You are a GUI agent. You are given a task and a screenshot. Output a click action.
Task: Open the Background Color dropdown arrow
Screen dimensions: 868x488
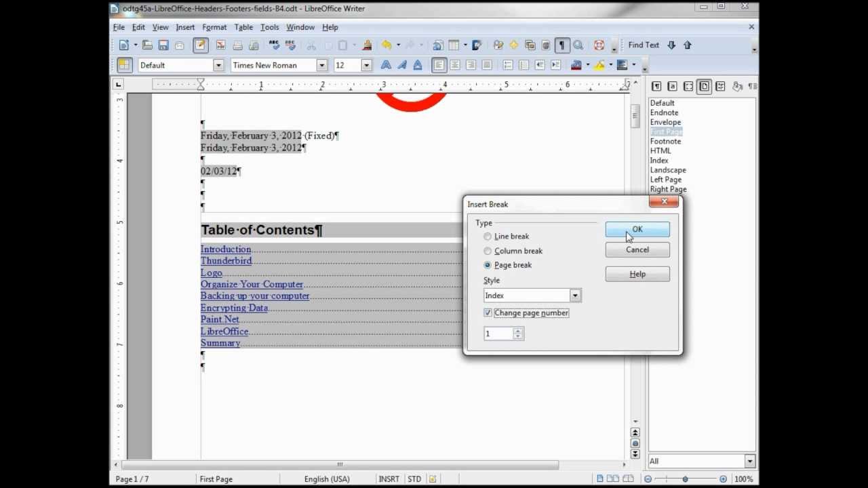(633, 65)
